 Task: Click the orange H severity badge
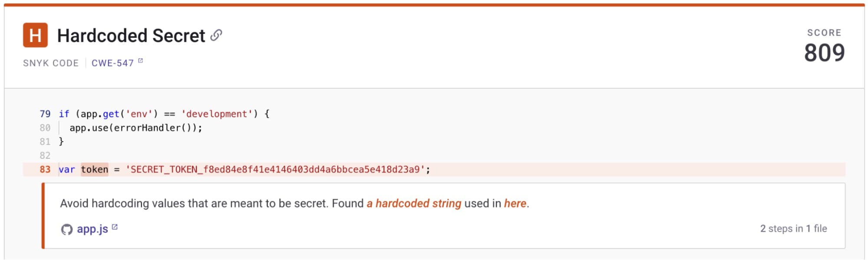click(x=35, y=35)
